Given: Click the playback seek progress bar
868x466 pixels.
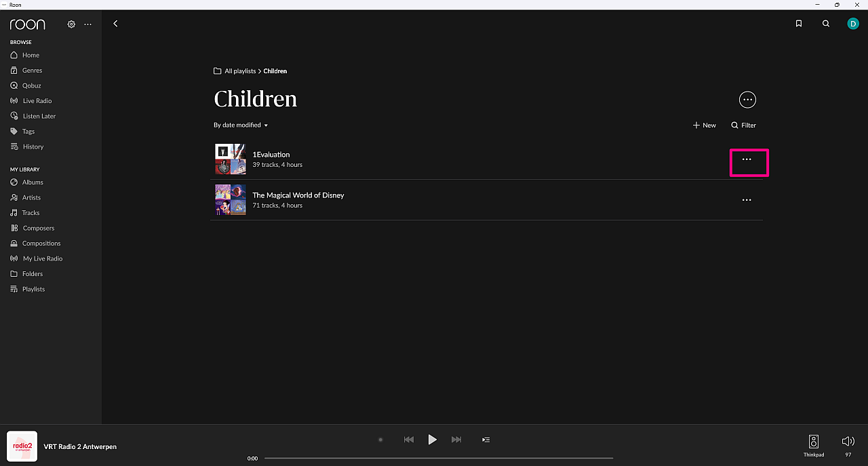Looking at the screenshot, I should (438, 458).
